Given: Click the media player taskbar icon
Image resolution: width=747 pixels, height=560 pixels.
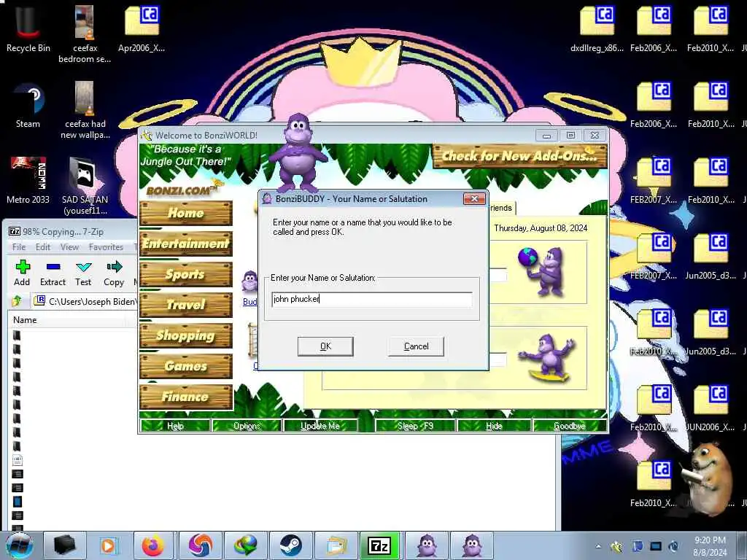Looking at the screenshot, I should pos(108,545).
